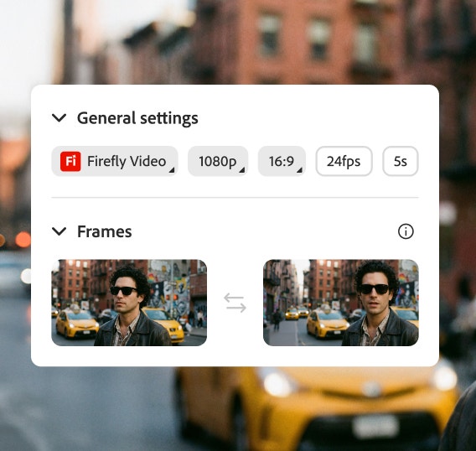Click the red Fi Firefly logo icon
Viewport: 476px width, 451px height.
pos(70,161)
